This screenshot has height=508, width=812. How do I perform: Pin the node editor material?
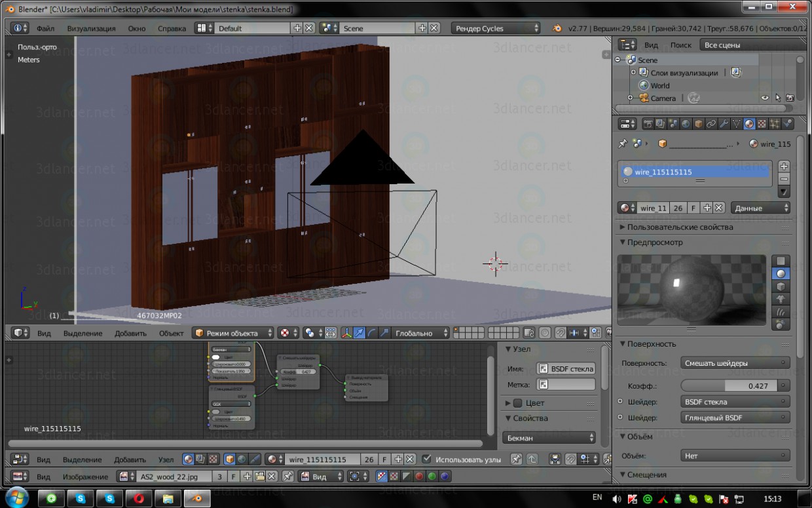[516, 459]
